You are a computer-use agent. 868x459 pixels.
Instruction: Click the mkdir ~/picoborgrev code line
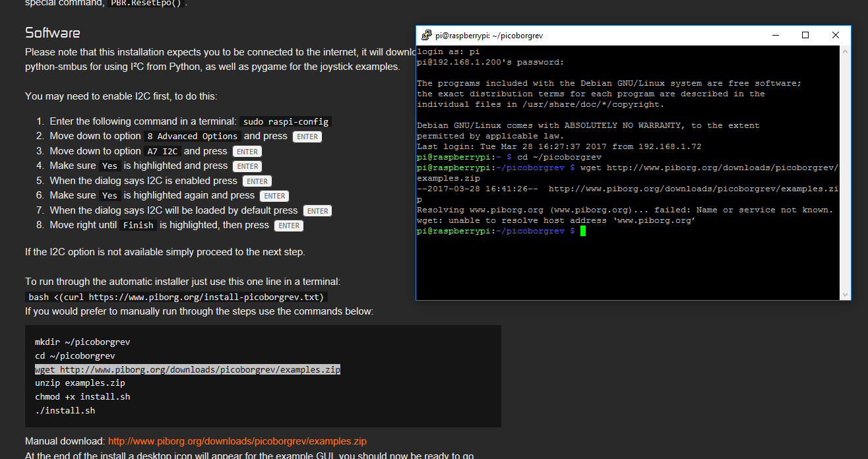(x=82, y=342)
